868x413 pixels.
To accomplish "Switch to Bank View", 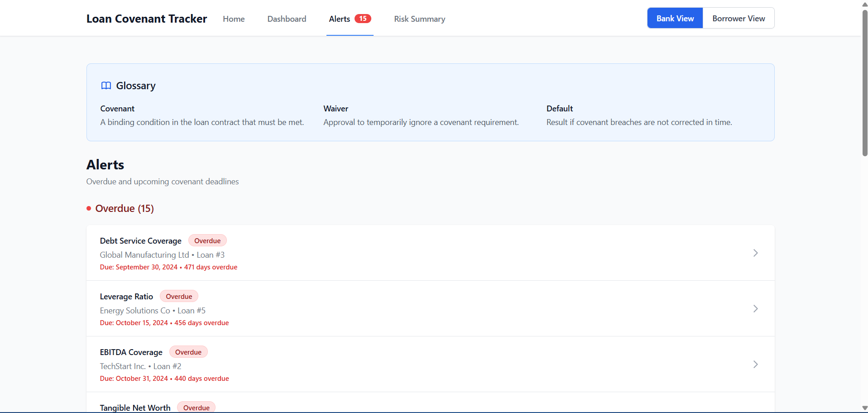I will coord(675,18).
